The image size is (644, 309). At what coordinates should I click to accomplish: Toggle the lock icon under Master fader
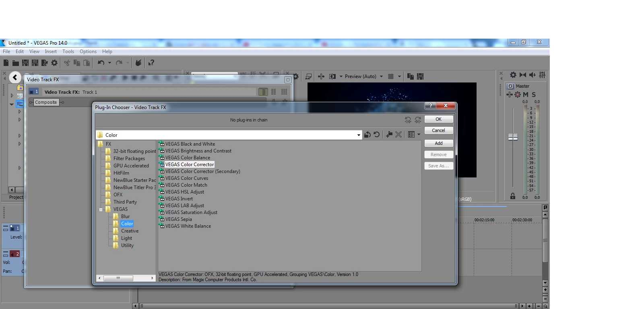[x=513, y=196]
